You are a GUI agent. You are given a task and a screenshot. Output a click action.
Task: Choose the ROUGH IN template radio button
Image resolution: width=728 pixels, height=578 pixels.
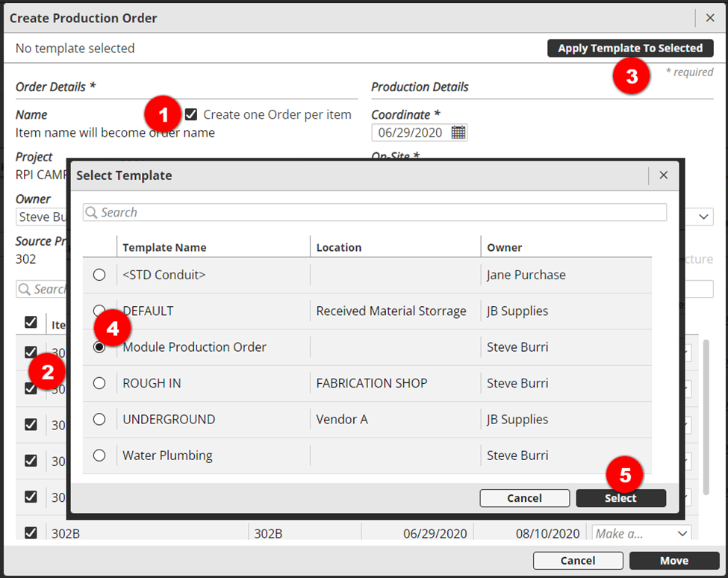pyautogui.click(x=99, y=383)
